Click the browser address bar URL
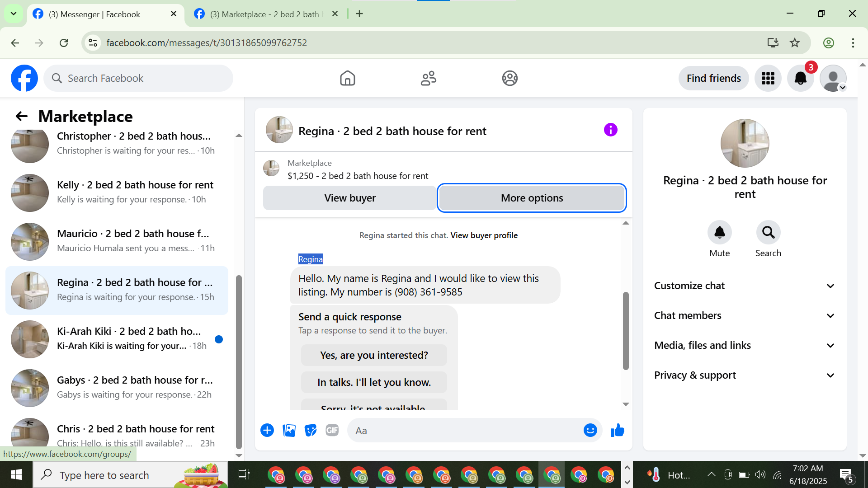The width and height of the screenshot is (868, 488). click(x=207, y=43)
